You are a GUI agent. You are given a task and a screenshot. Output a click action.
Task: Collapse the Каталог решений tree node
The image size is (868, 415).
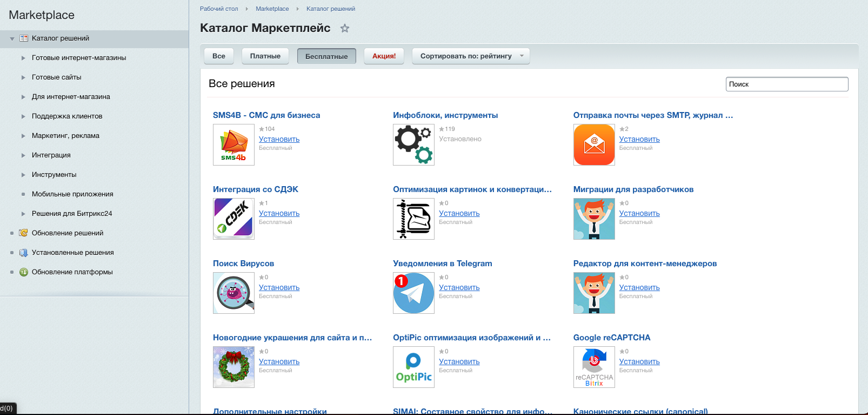(x=12, y=38)
